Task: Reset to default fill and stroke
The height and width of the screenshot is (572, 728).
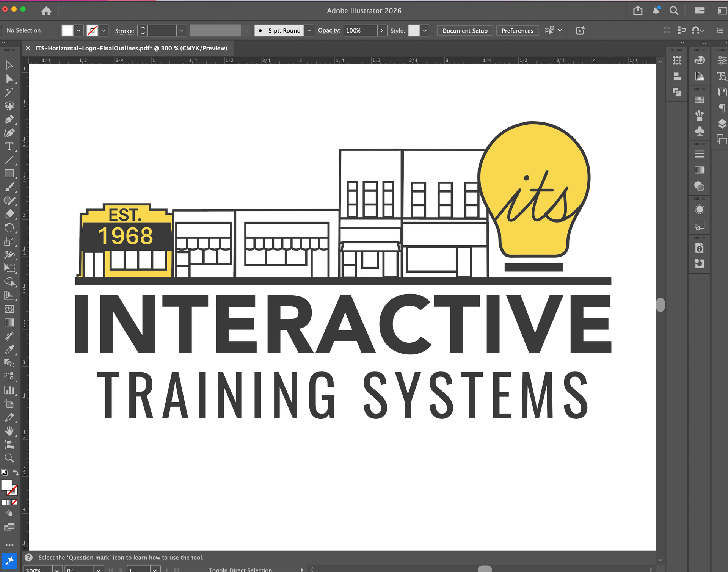Action: coord(4,472)
